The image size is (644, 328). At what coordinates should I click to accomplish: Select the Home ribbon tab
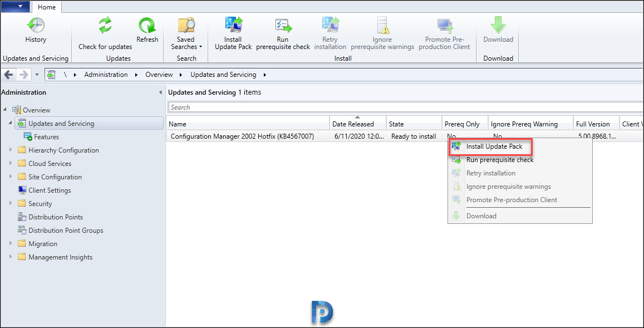(x=46, y=7)
